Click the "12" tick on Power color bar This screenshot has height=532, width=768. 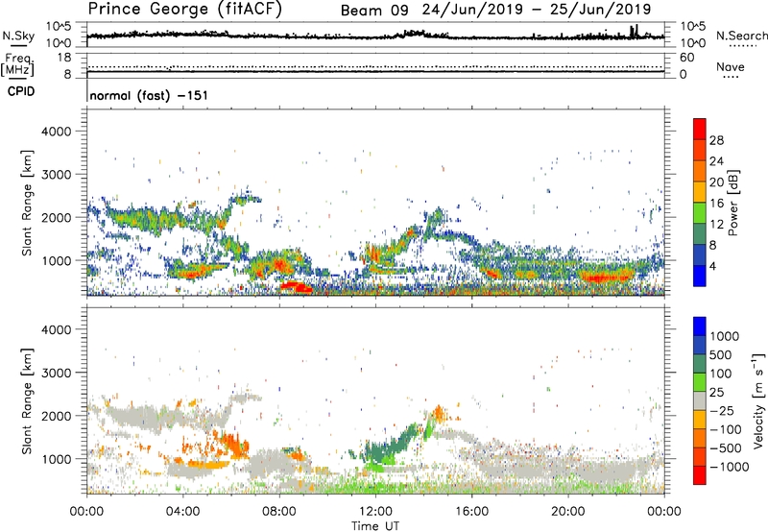(x=716, y=225)
